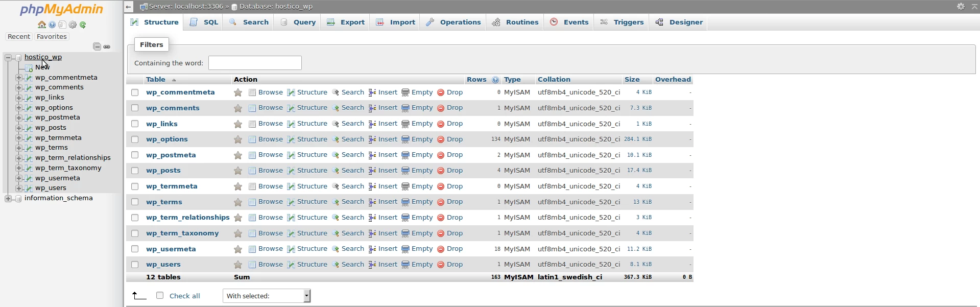Tick the wp_posts row checkbox
Image resolution: width=980 pixels, height=307 pixels.
(135, 171)
